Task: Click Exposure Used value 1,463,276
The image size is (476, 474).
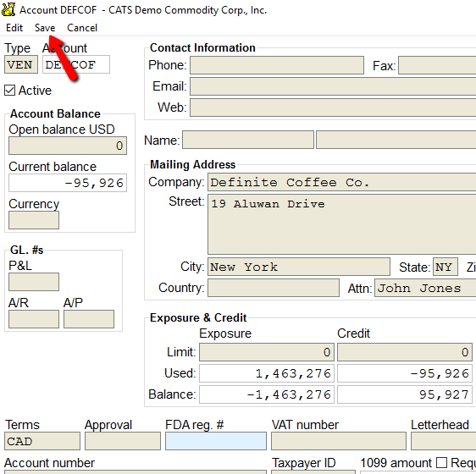Action: point(267,373)
